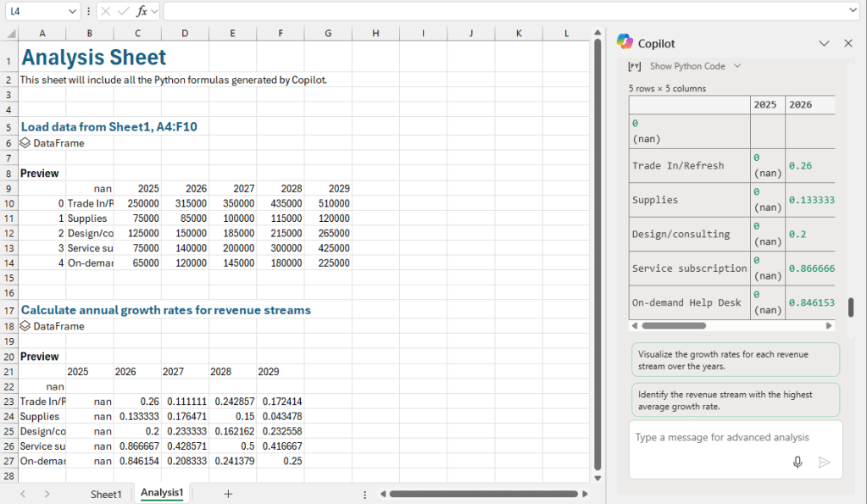Expand the Show Python Code dropdown
This screenshot has height=504, width=867.
[x=737, y=66]
